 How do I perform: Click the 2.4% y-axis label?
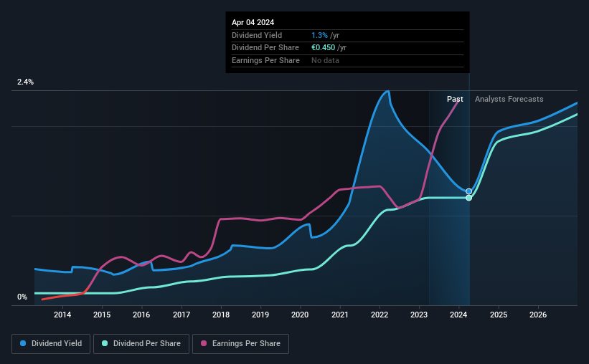click(x=25, y=82)
